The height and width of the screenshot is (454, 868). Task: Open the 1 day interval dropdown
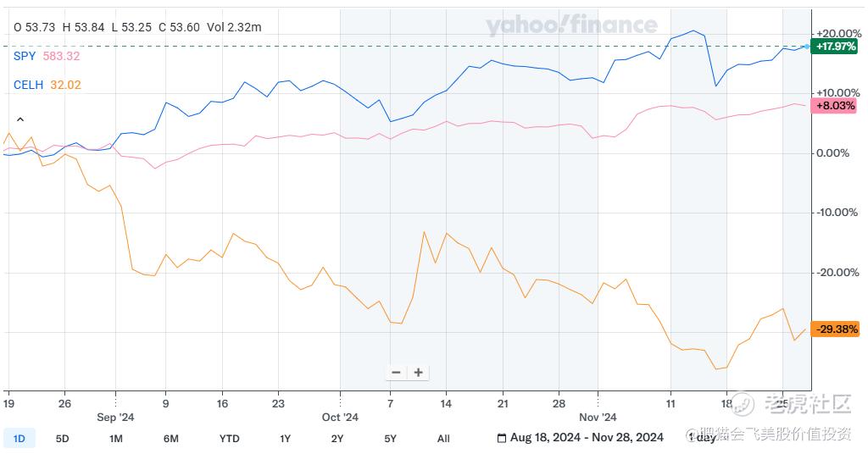point(704,439)
